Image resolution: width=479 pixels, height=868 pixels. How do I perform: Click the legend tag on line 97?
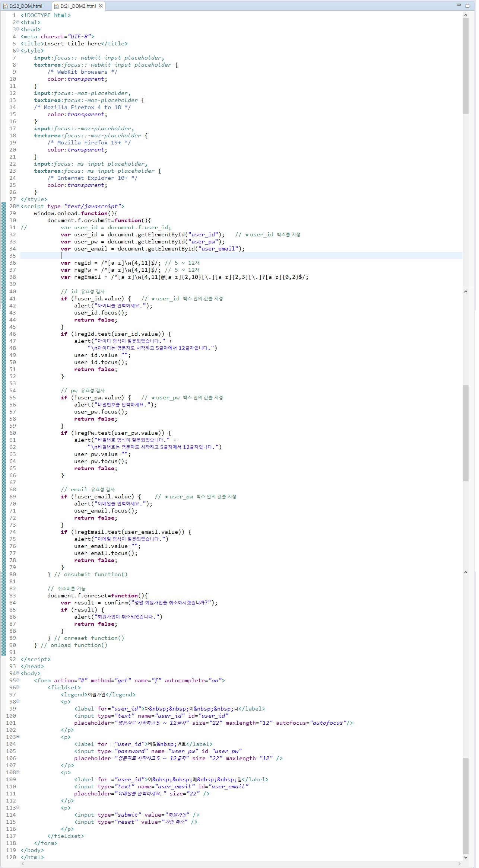98,695
